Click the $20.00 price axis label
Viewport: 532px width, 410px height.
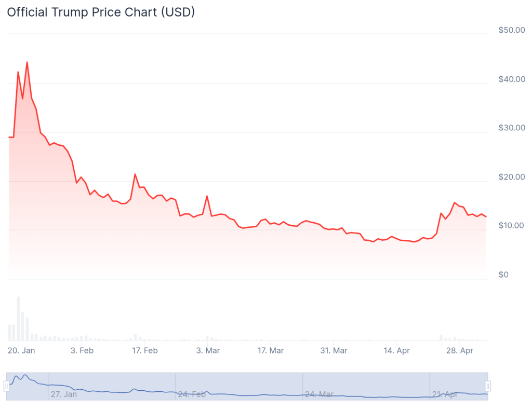(512, 176)
